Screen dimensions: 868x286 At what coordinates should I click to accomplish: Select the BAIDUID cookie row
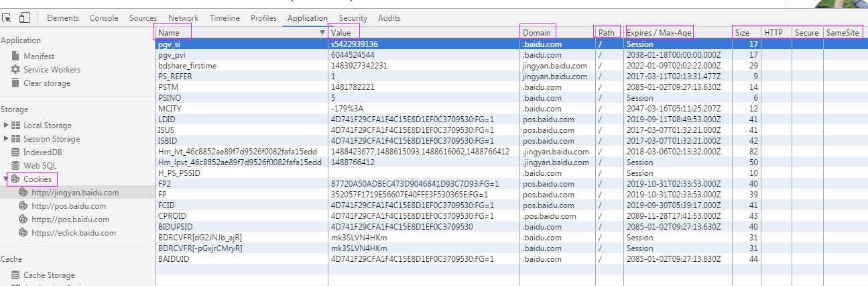click(x=511, y=259)
